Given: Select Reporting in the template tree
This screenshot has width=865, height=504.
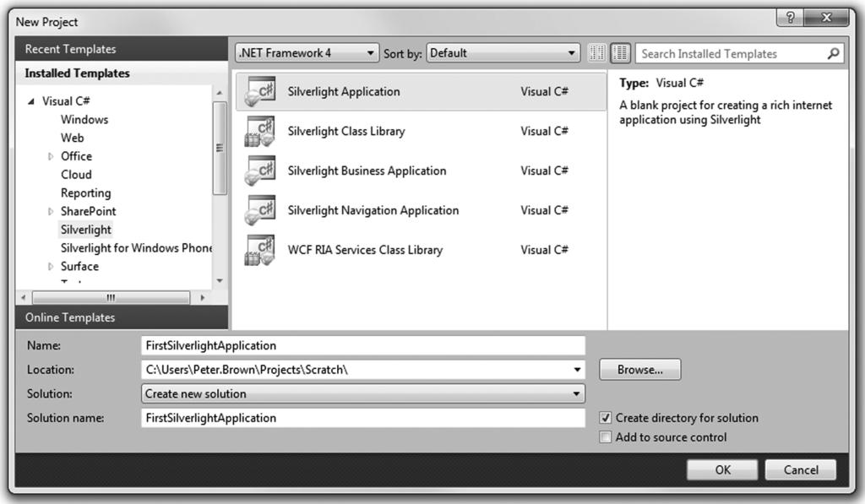Looking at the screenshot, I should click(85, 193).
